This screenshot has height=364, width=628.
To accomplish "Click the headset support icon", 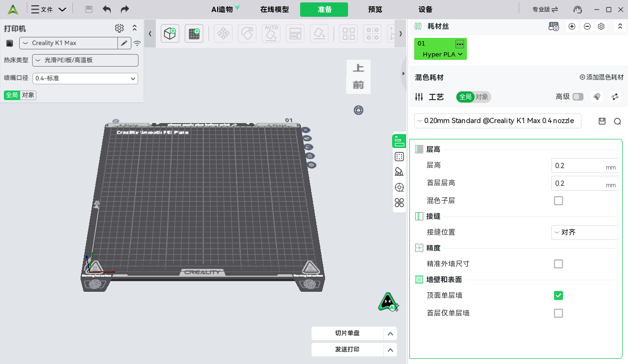I will (x=578, y=10).
